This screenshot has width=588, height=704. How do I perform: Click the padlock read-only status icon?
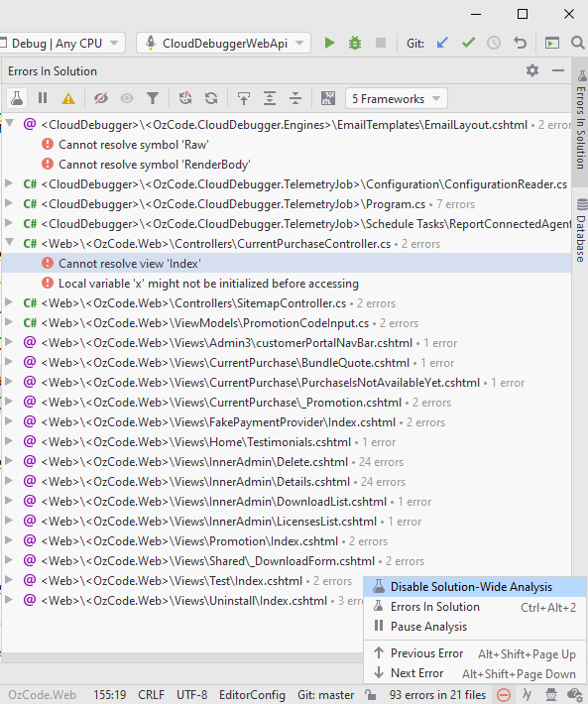(x=371, y=695)
